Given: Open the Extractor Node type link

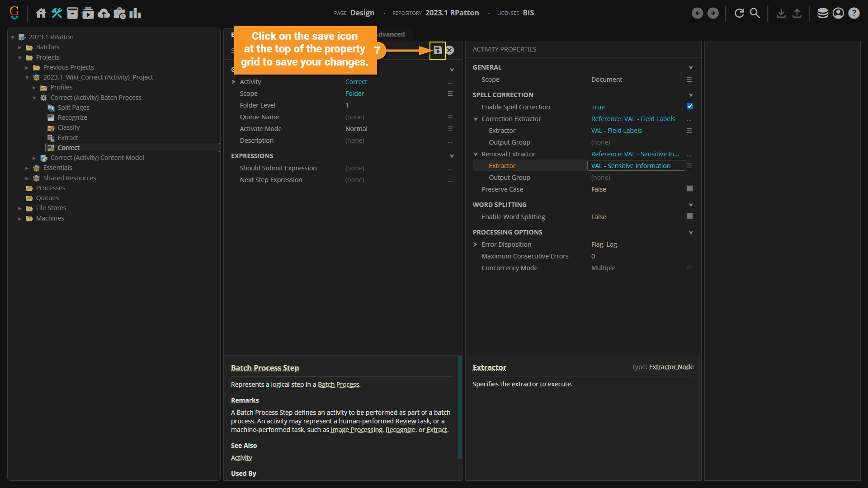Looking at the screenshot, I should point(671,367).
